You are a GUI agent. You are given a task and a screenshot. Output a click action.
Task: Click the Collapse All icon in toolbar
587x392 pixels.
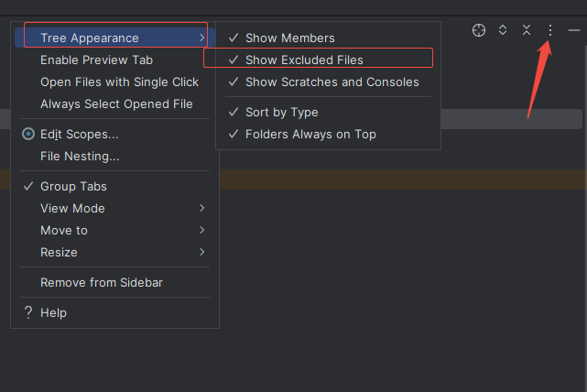(527, 30)
